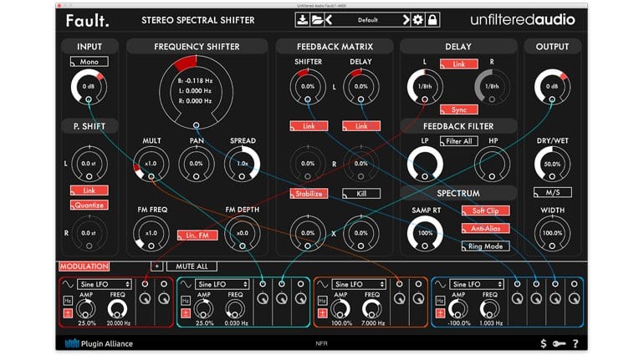Image resolution: width=644 pixels, height=355 pixels.
Task: Disable the Soft Clip toggle
Action: (485, 210)
